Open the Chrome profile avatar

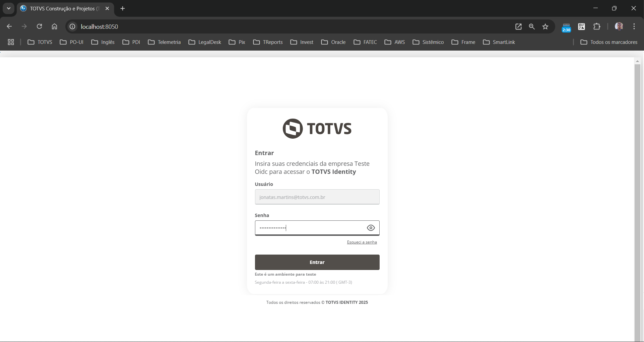[619, 26]
